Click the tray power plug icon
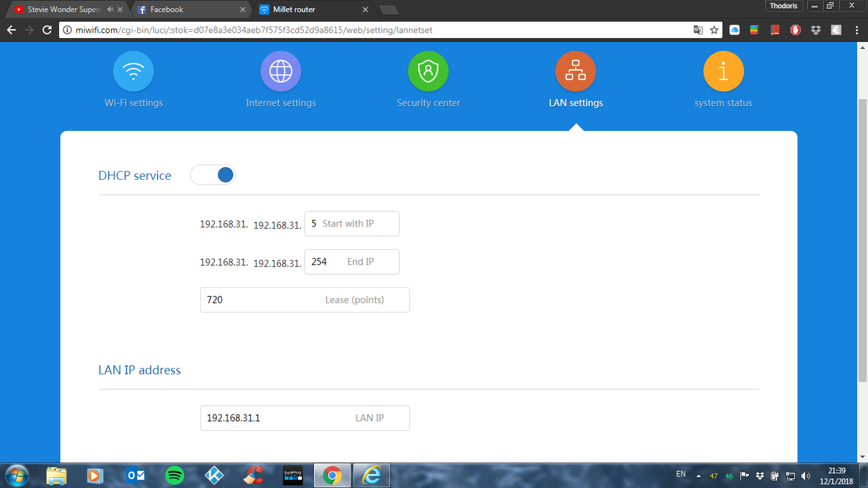 [775, 476]
